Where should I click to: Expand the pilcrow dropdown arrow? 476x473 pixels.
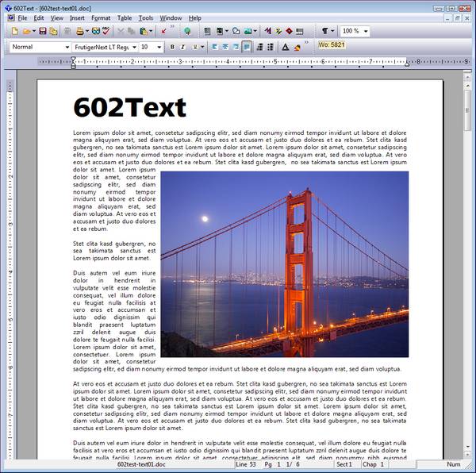click(x=332, y=31)
